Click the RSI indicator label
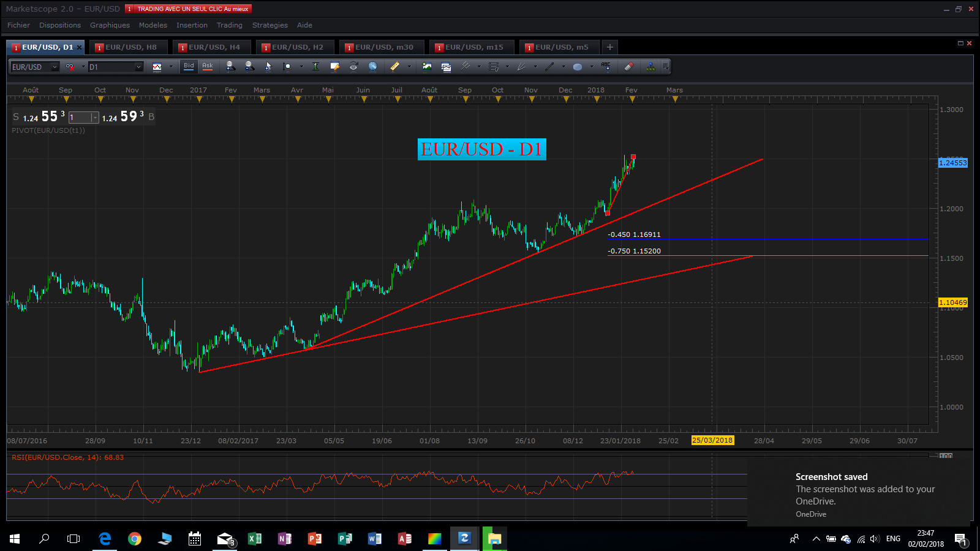 click(x=67, y=457)
